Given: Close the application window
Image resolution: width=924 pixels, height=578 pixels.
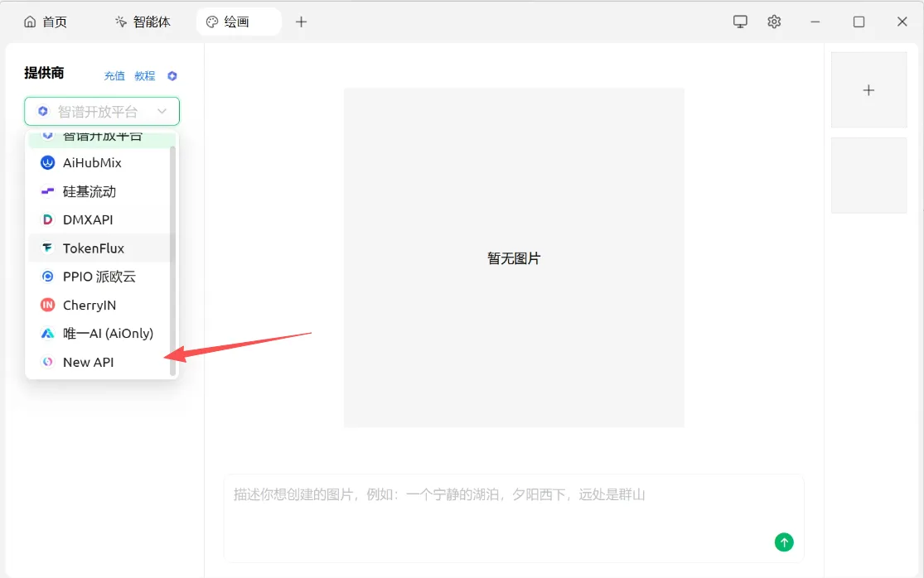Looking at the screenshot, I should 902,22.
